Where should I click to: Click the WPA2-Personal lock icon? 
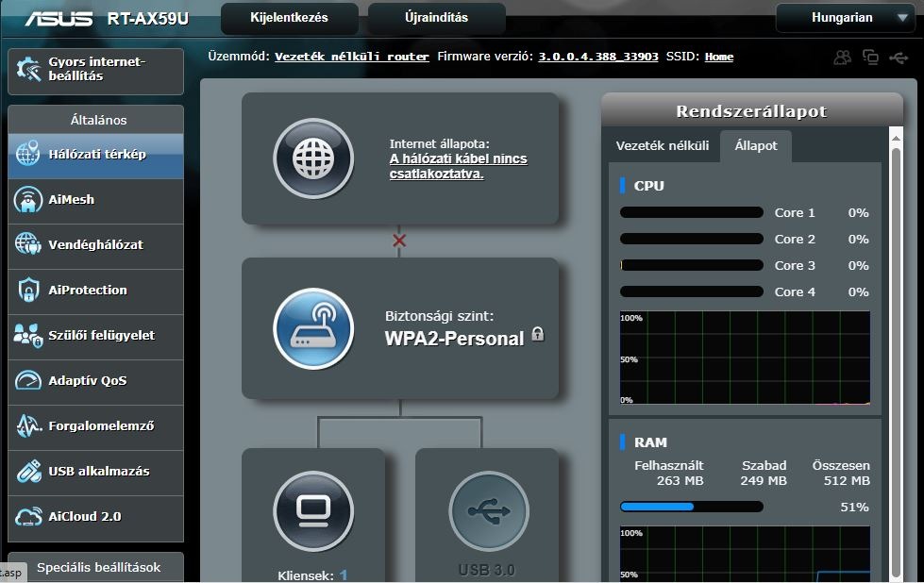[x=537, y=334]
